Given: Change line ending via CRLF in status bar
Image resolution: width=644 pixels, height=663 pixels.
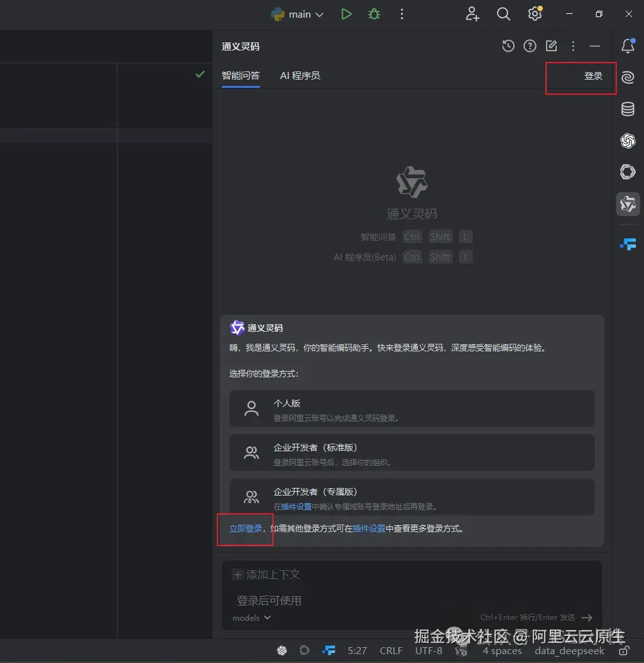Looking at the screenshot, I should coord(391,650).
